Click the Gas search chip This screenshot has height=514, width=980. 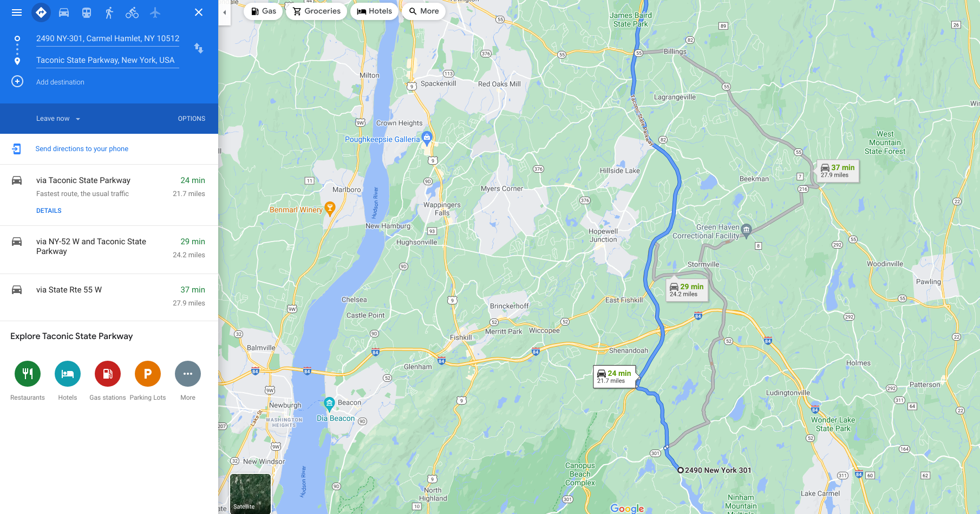coord(264,11)
